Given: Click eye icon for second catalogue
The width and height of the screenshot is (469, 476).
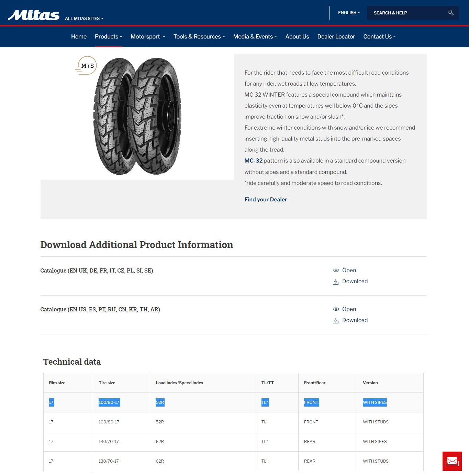Looking at the screenshot, I should (x=336, y=309).
